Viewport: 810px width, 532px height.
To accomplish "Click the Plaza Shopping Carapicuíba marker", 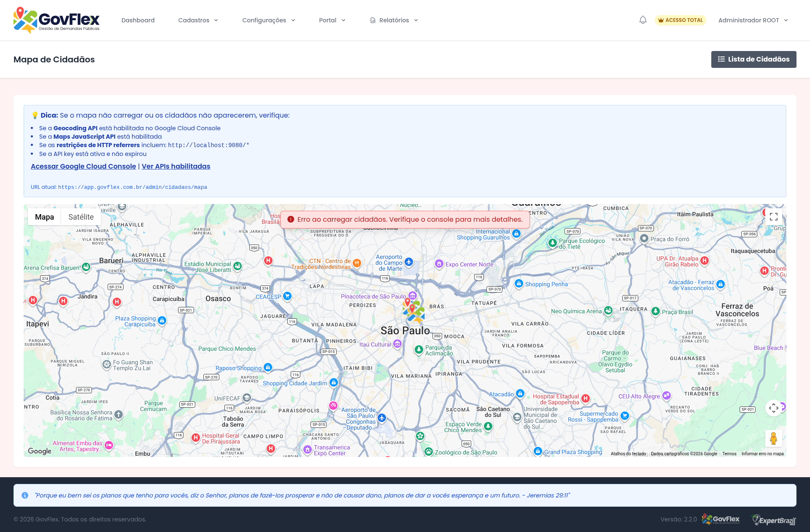I will tap(162, 320).
